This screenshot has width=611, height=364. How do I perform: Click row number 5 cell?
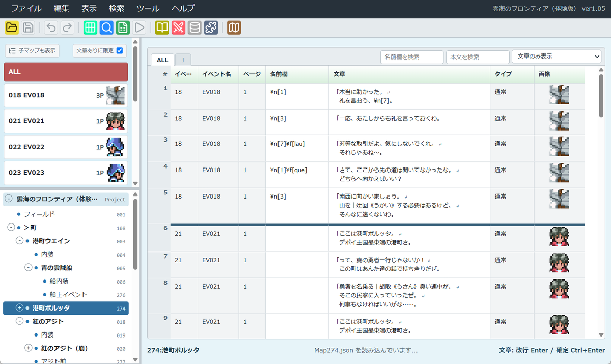pyautogui.click(x=159, y=205)
